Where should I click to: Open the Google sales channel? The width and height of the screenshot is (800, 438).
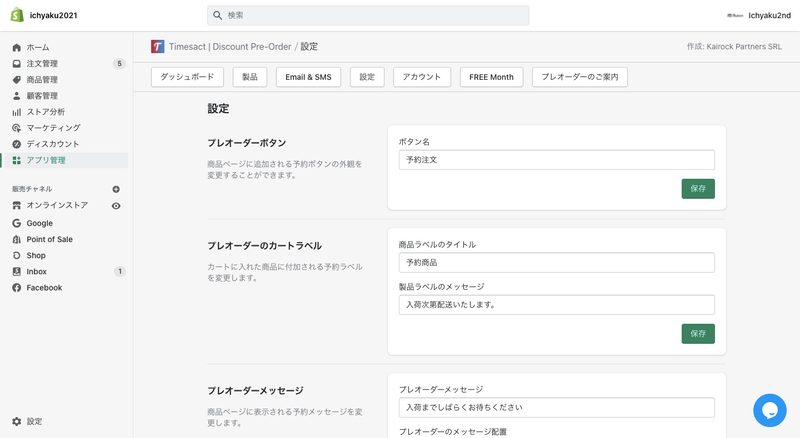(x=40, y=223)
